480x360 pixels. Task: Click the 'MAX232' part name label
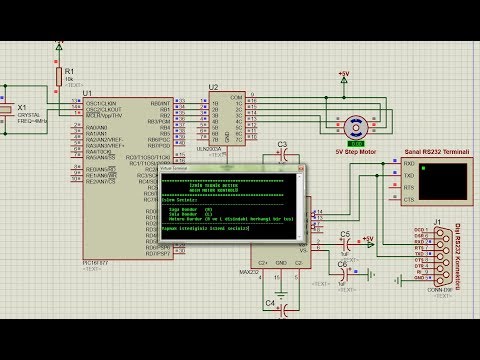coord(249,272)
